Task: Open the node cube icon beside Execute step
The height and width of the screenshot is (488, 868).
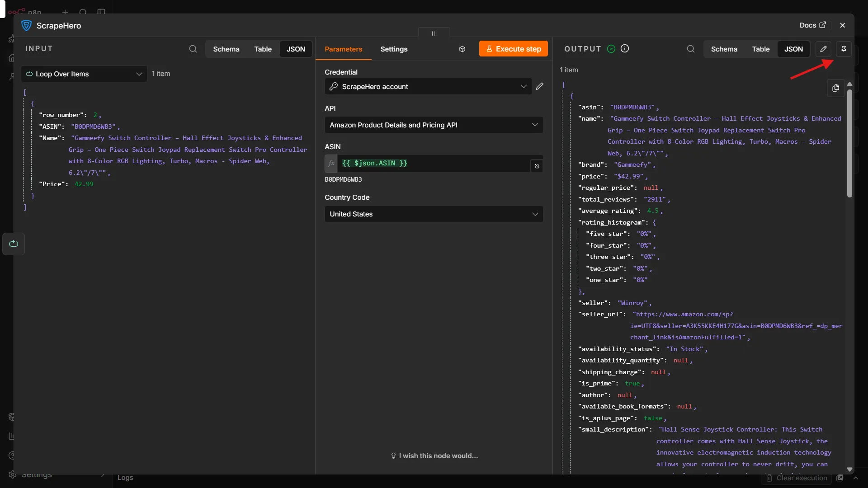Action: tap(462, 49)
